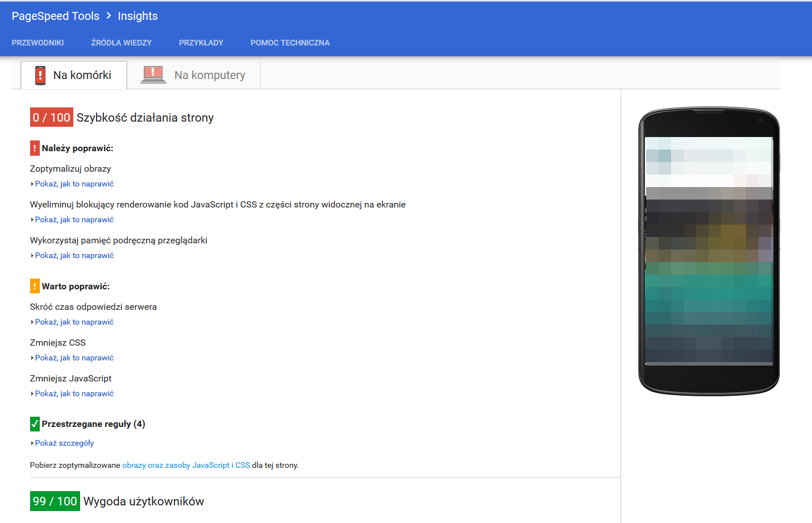The image size is (812, 523).
Task: Switch to the Na komórki tab
Action: (74, 75)
